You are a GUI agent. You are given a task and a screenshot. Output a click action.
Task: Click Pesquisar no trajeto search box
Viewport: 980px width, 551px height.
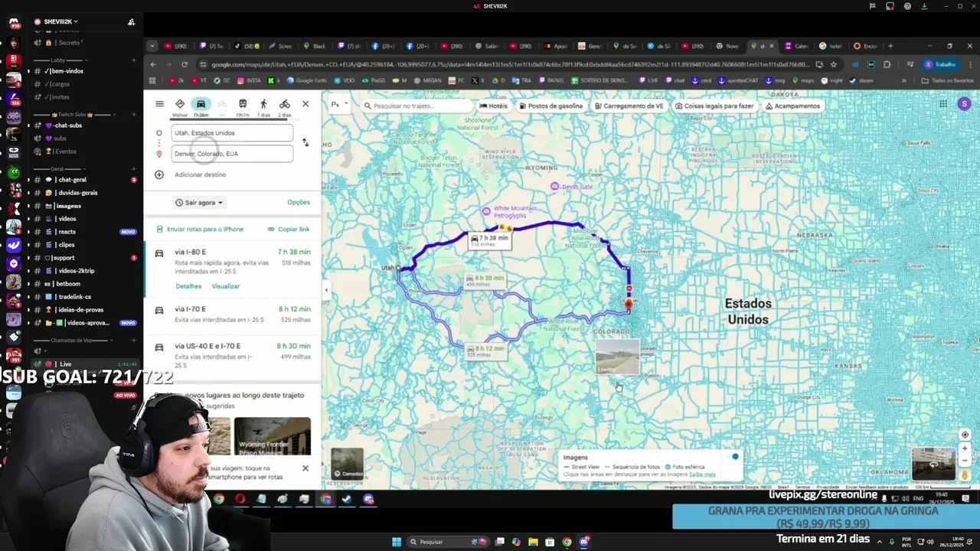417,106
